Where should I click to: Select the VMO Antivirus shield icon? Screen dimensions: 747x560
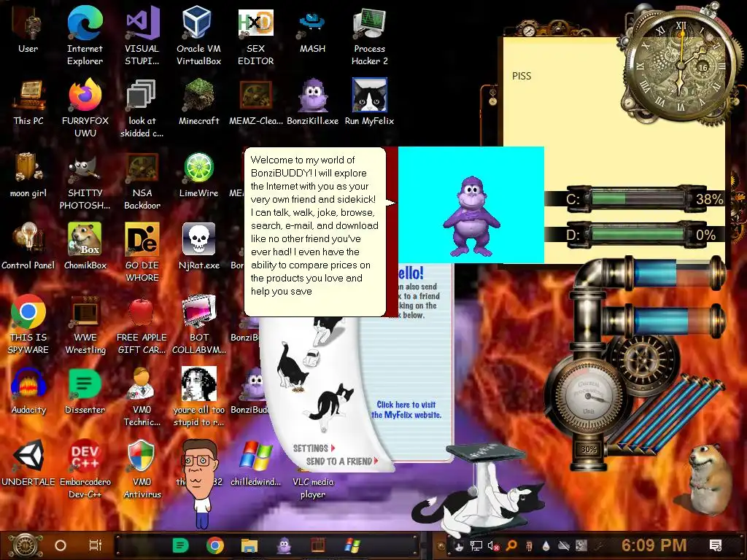(142, 469)
